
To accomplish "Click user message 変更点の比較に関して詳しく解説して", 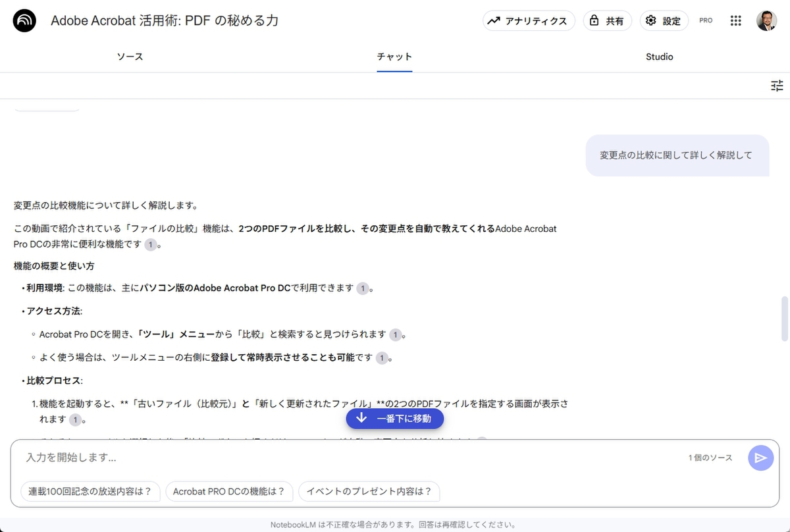I will [x=677, y=155].
